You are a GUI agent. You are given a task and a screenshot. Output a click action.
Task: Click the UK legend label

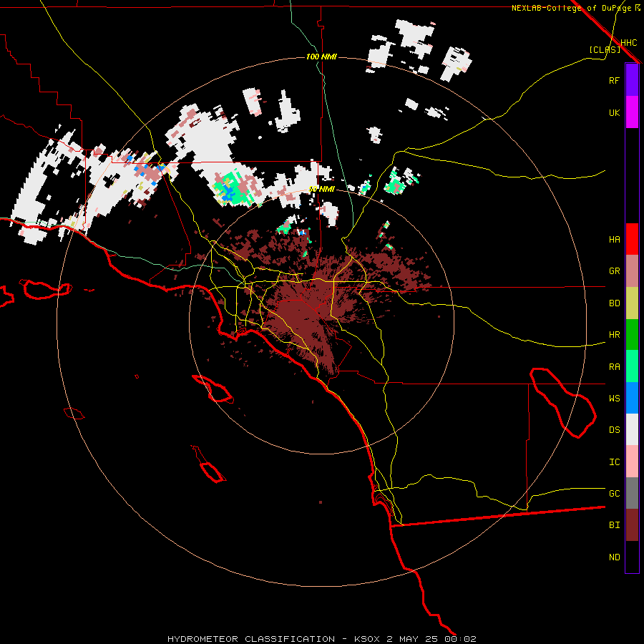614,112
